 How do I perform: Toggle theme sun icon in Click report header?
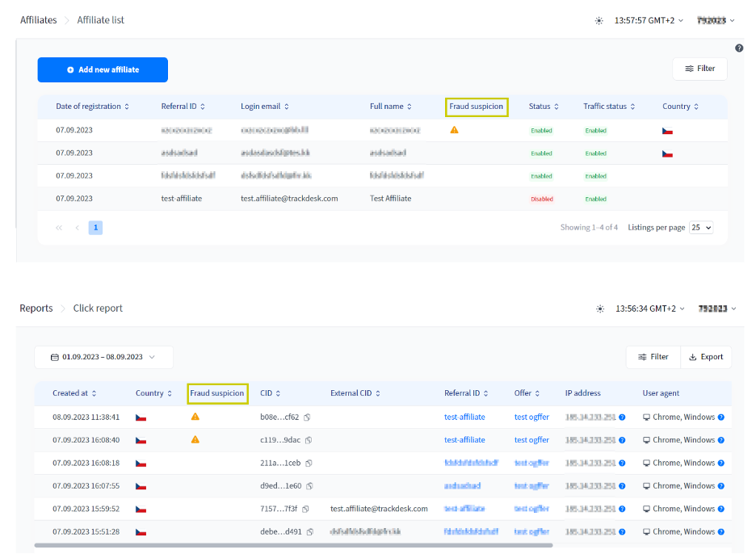pyautogui.click(x=600, y=308)
